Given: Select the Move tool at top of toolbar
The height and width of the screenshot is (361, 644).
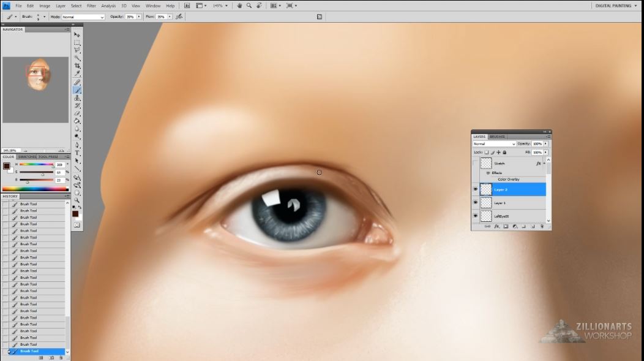Looking at the screenshot, I should coord(77,36).
